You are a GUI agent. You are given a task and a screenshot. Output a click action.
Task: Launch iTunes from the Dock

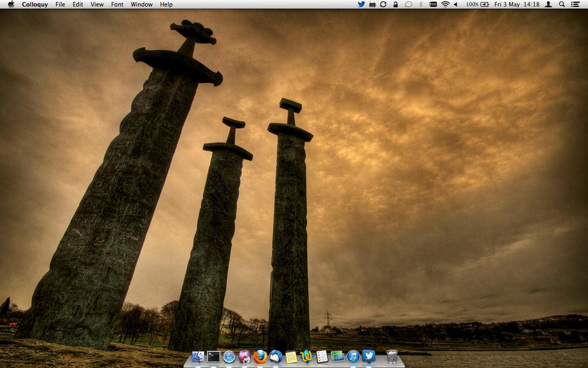tap(353, 357)
